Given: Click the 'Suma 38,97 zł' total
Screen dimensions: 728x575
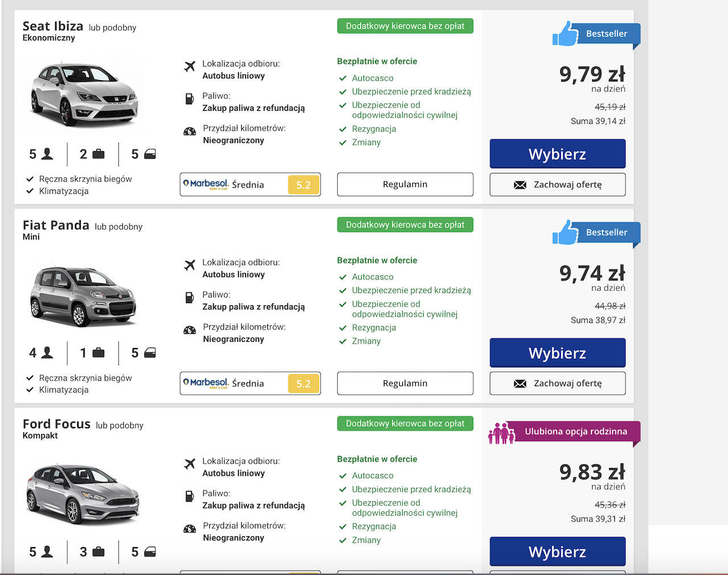Looking at the screenshot, I should [598, 320].
